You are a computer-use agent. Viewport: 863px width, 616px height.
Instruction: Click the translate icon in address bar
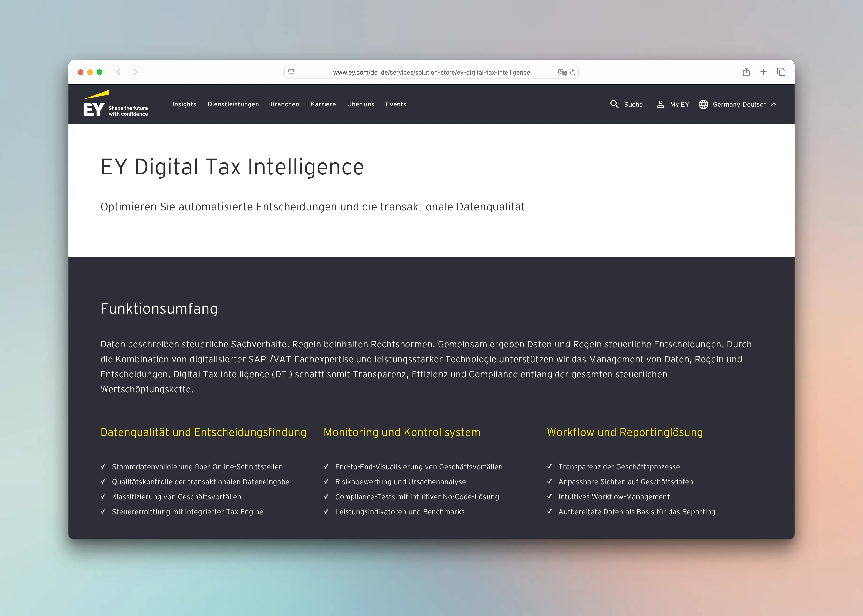click(562, 72)
